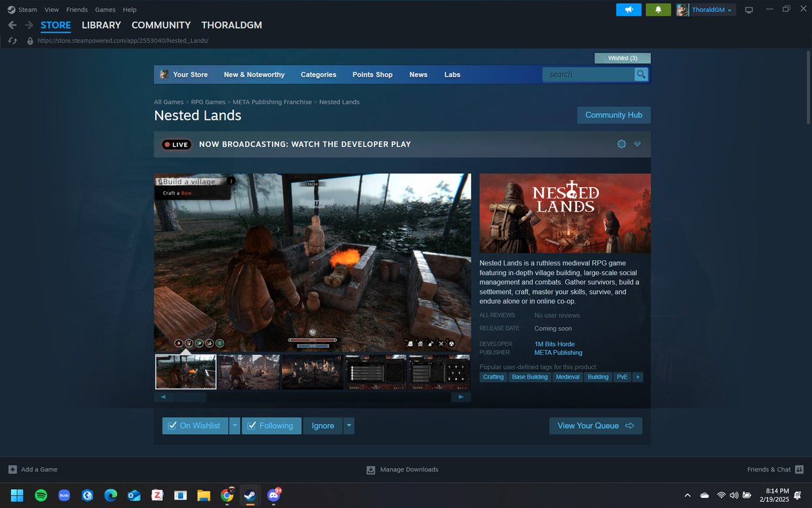Enter Big Picture mode via monitor icon

(749, 9)
